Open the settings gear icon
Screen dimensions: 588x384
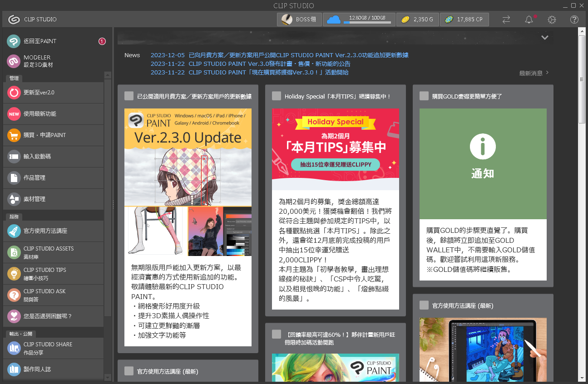(552, 20)
